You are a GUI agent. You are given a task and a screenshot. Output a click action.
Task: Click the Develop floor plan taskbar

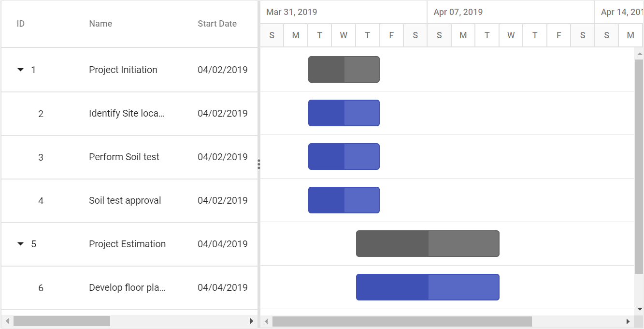click(x=428, y=287)
